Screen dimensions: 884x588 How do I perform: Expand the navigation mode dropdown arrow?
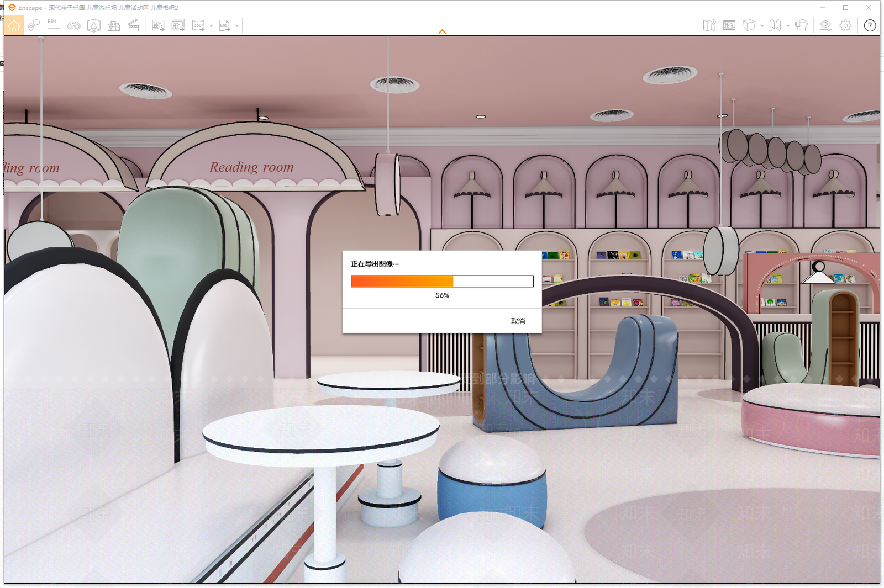click(788, 25)
